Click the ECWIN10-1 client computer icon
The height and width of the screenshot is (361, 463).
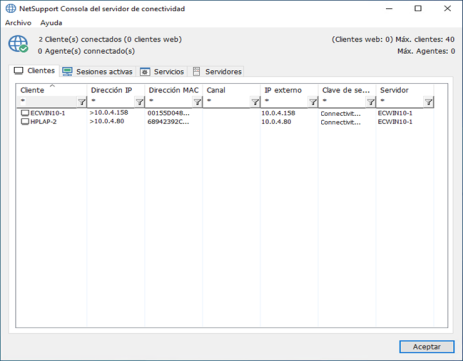25,113
